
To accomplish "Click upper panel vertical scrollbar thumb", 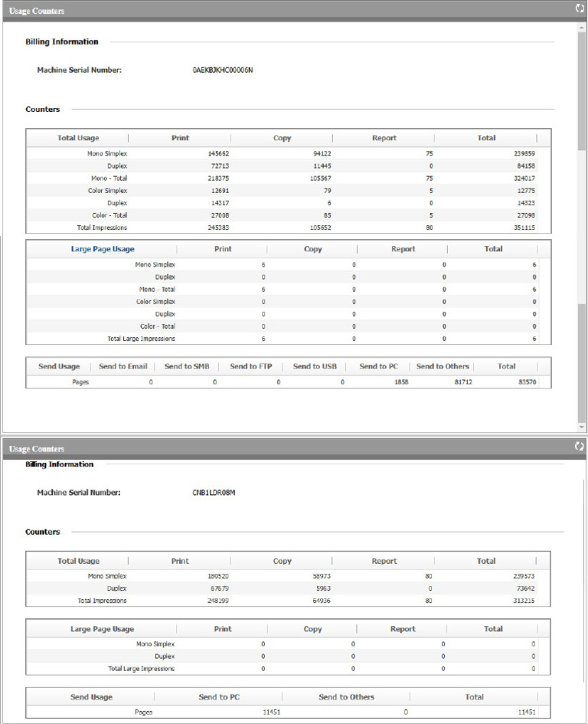I will [582, 90].
